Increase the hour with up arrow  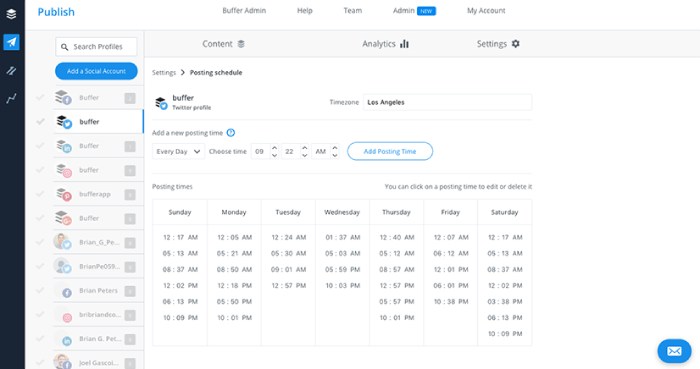point(275,148)
